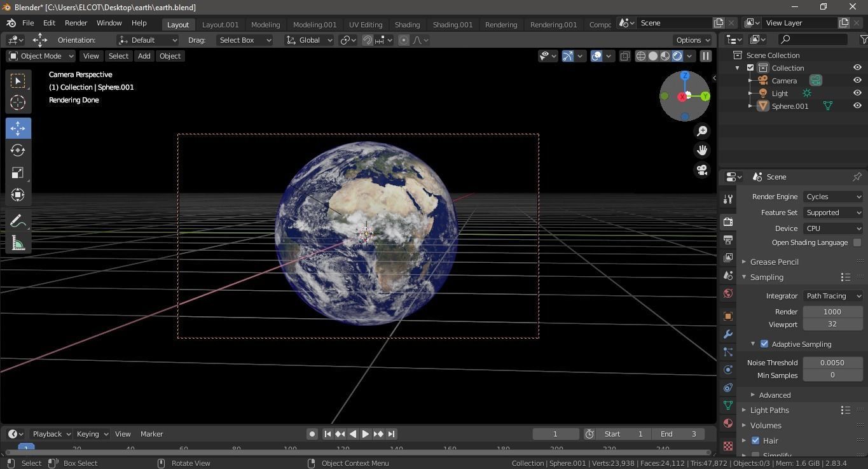
Task: Click the Noise Threshold value field
Action: point(832,363)
